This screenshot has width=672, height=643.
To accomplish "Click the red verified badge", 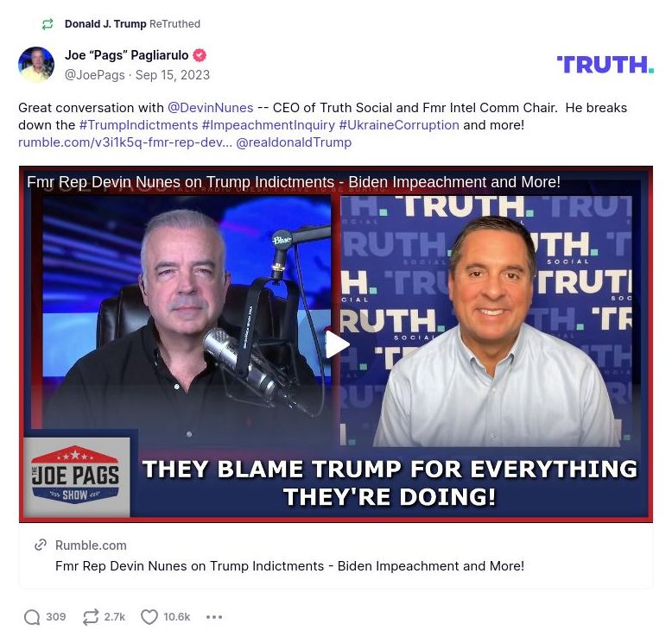I will pos(200,55).
